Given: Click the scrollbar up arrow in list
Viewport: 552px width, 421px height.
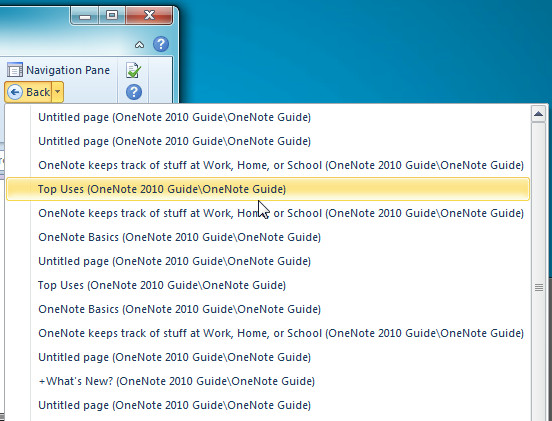Looking at the screenshot, I should (539, 114).
